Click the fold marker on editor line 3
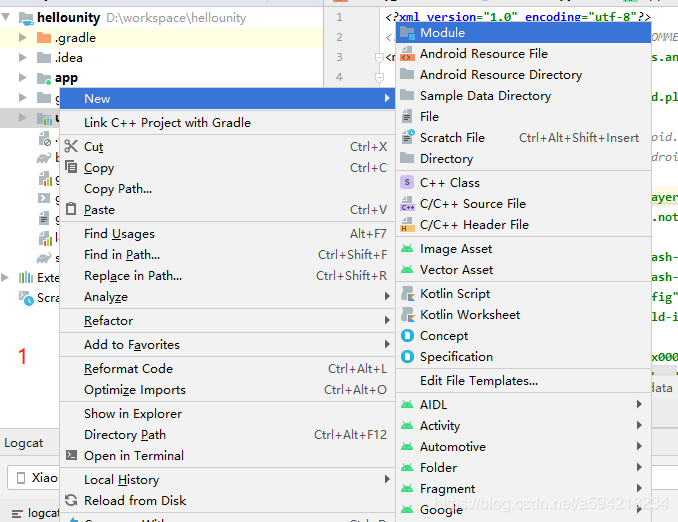 (x=379, y=57)
